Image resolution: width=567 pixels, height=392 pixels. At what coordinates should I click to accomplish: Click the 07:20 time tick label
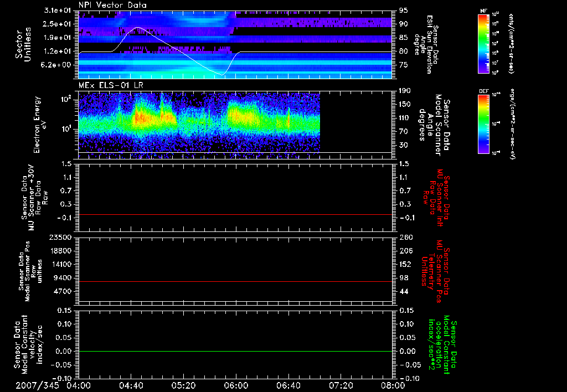[x=341, y=386]
